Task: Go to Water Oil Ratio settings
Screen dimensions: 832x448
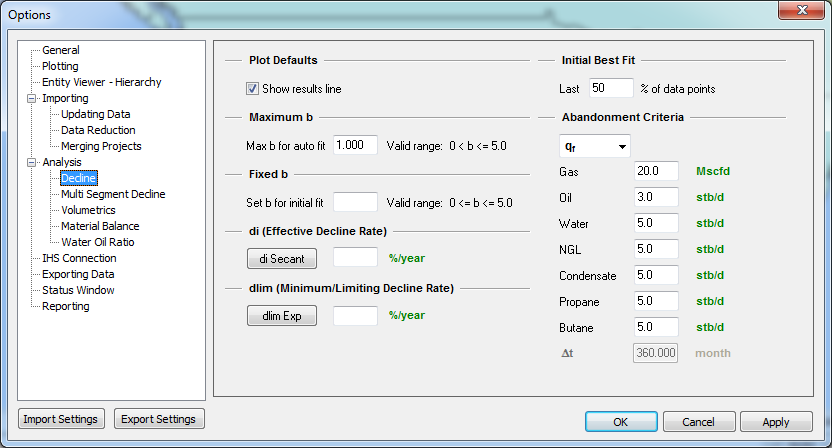Action: pyautogui.click(x=97, y=242)
